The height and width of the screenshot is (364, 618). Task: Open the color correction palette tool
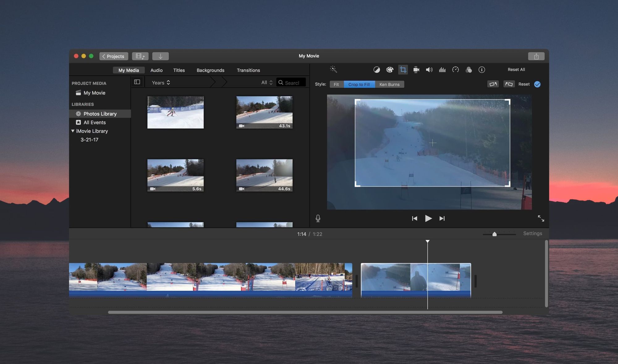tap(390, 70)
